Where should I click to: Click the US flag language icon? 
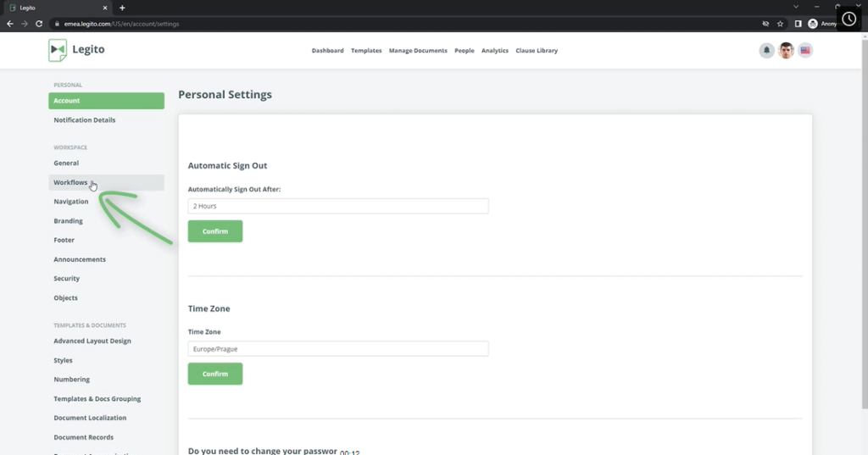804,51
